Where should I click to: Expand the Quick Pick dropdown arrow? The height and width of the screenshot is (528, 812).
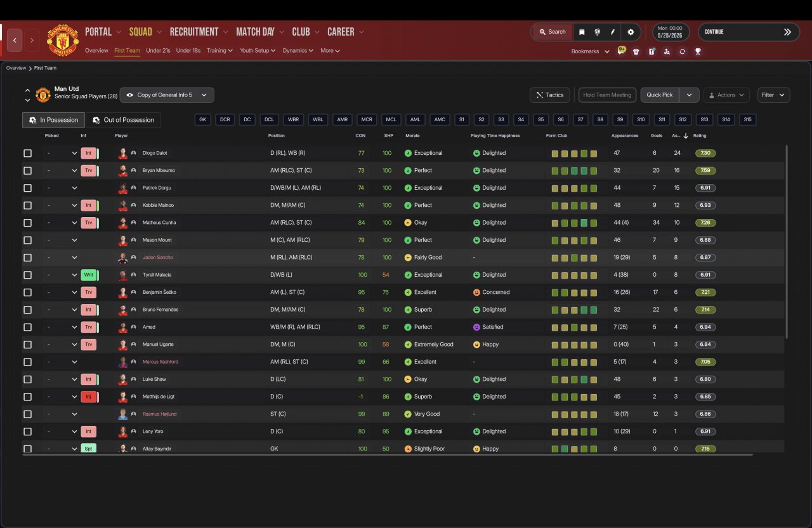click(689, 95)
